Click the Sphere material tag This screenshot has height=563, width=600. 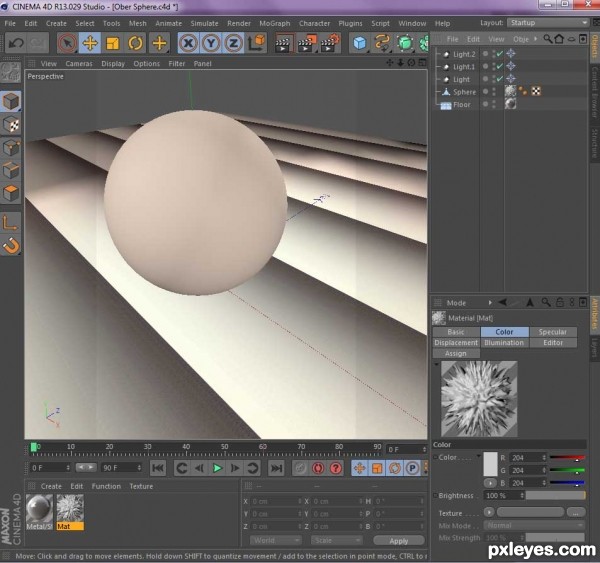[510, 91]
